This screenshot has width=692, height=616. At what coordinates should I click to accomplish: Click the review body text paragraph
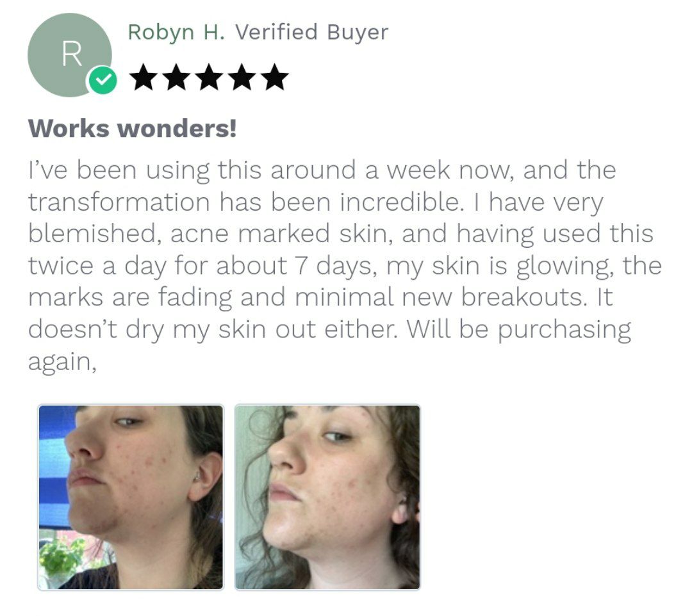[x=344, y=266]
